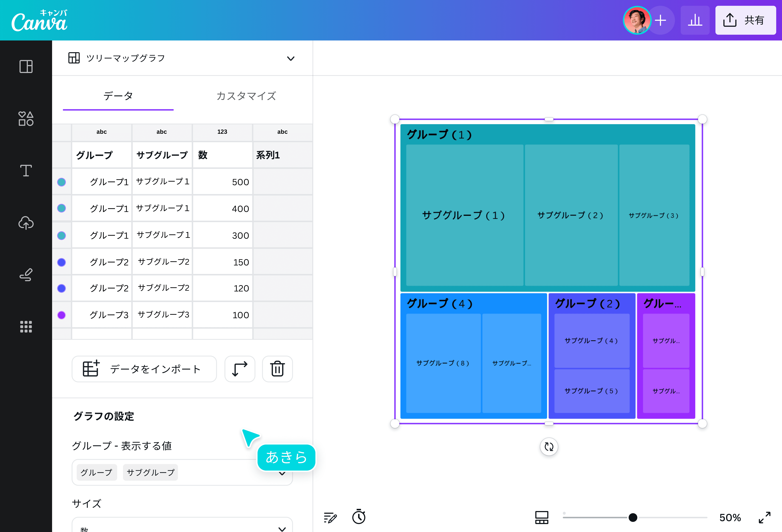Select the データ tab

tap(118, 96)
